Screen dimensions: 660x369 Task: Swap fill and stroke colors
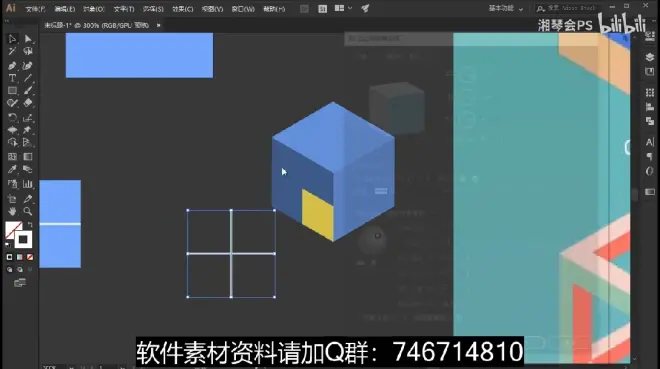29,225
